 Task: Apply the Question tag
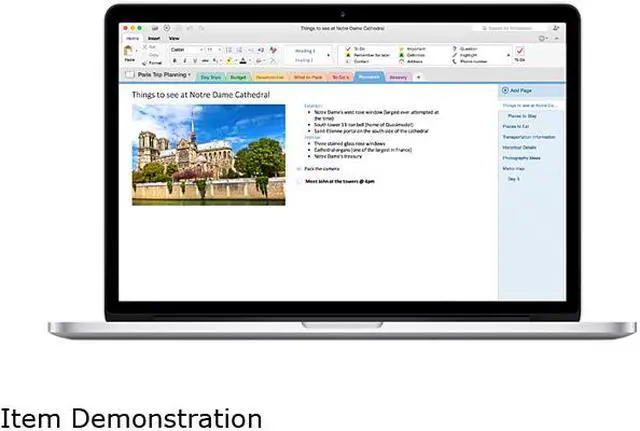(464, 49)
